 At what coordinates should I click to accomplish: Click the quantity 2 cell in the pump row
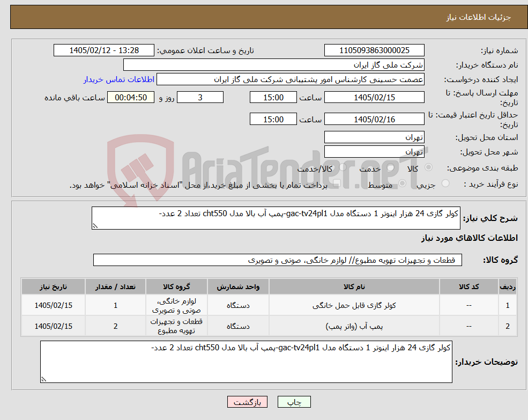[115, 326]
